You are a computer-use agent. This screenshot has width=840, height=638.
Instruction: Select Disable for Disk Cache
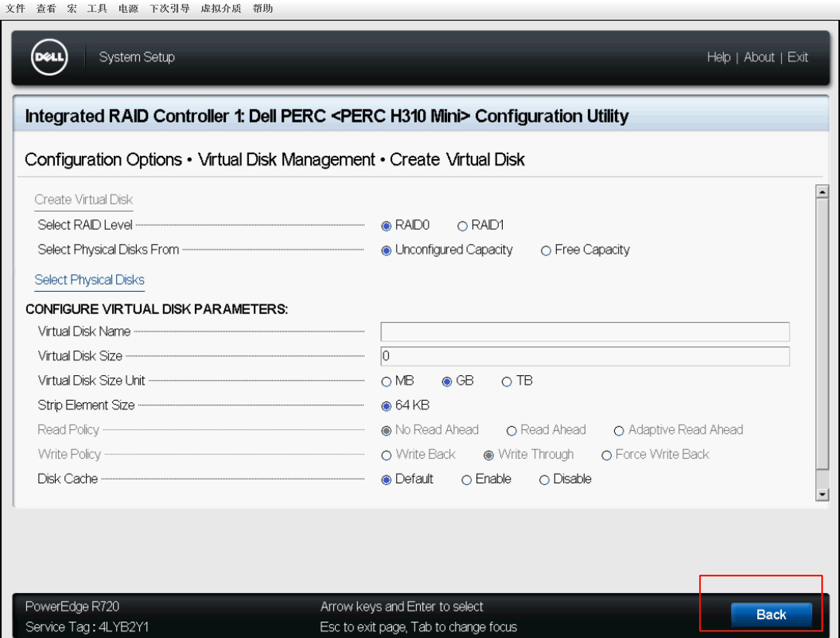point(544,480)
